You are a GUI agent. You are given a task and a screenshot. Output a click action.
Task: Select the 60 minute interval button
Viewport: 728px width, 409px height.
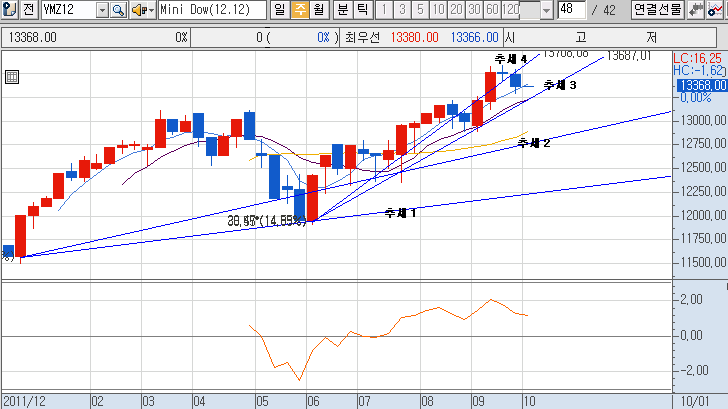(492, 10)
